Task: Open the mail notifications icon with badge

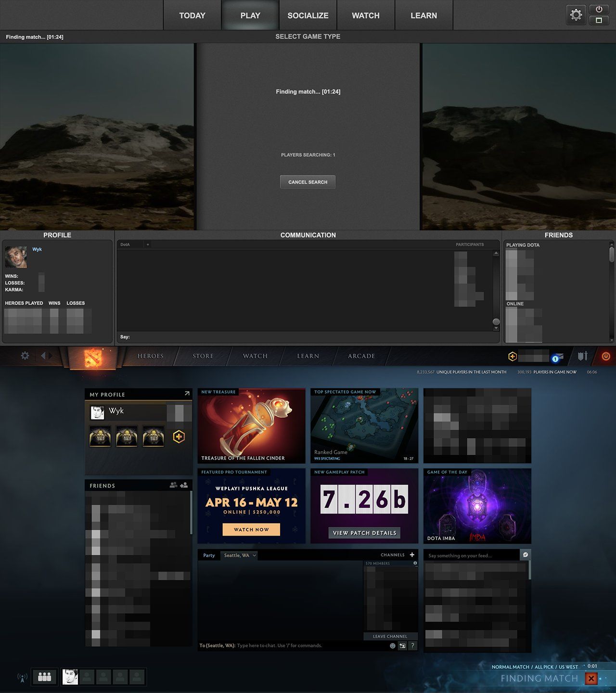Action: [557, 357]
